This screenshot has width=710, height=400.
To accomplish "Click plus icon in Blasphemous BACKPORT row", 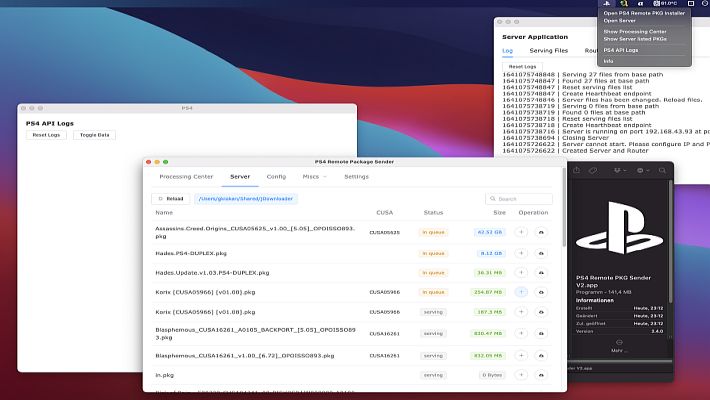I will (x=521, y=333).
